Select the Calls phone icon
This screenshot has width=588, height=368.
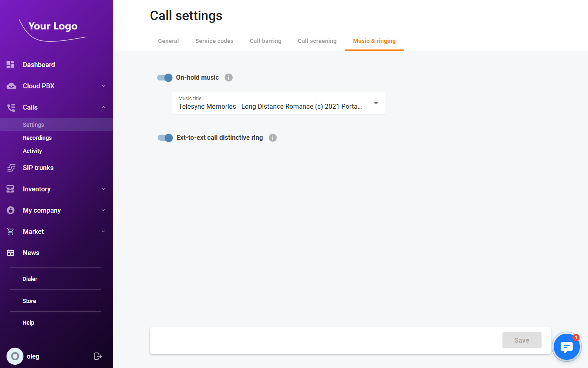(11, 107)
